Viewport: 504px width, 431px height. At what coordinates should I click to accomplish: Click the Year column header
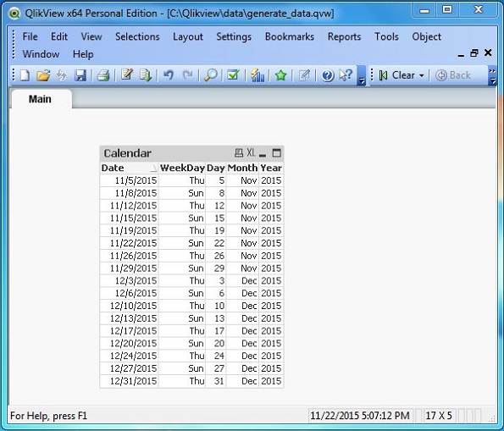point(271,169)
